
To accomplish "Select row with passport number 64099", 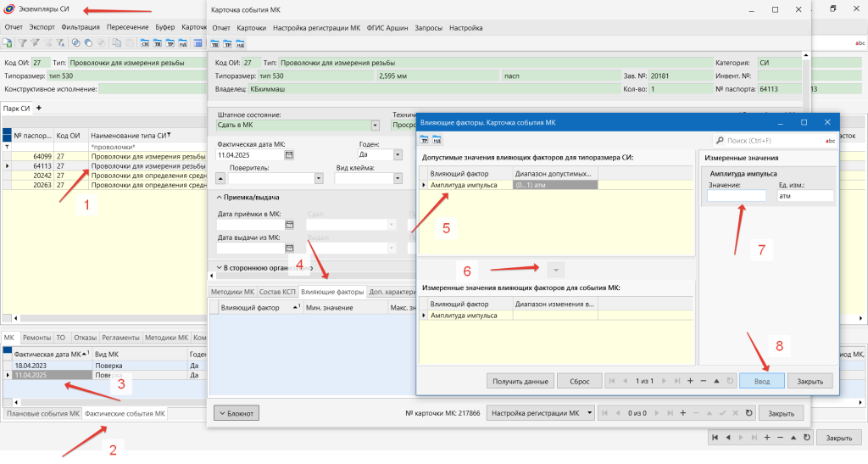I will (x=104, y=156).
